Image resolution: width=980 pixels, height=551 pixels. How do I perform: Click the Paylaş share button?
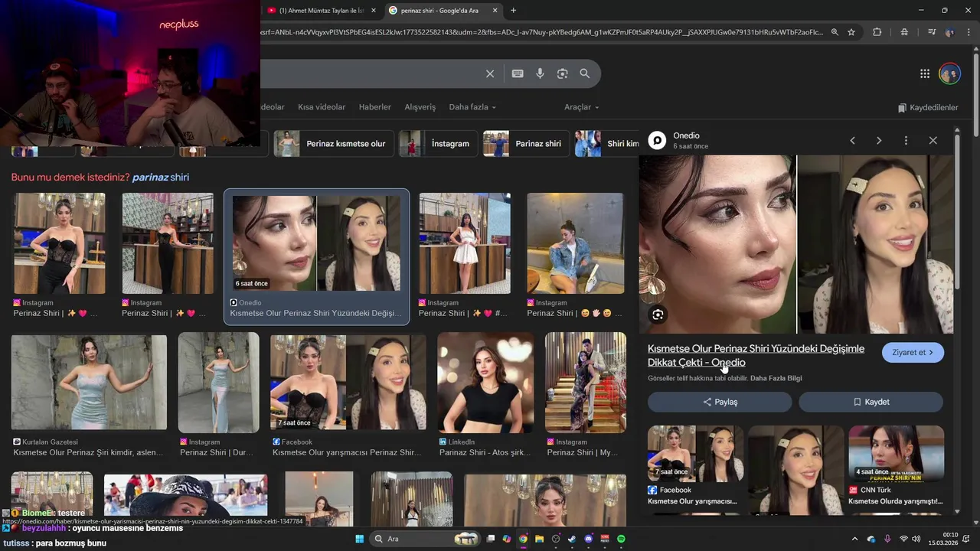point(720,402)
